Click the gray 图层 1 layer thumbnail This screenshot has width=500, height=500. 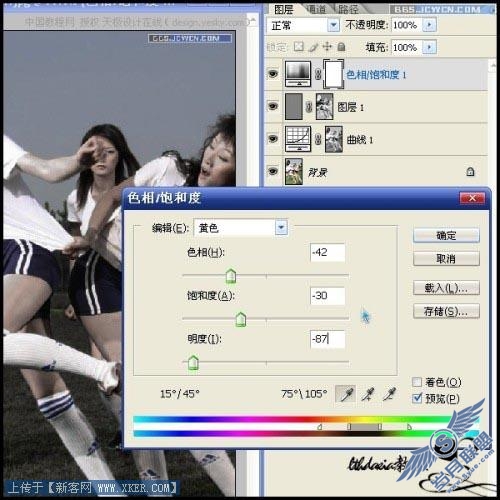(294, 106)
